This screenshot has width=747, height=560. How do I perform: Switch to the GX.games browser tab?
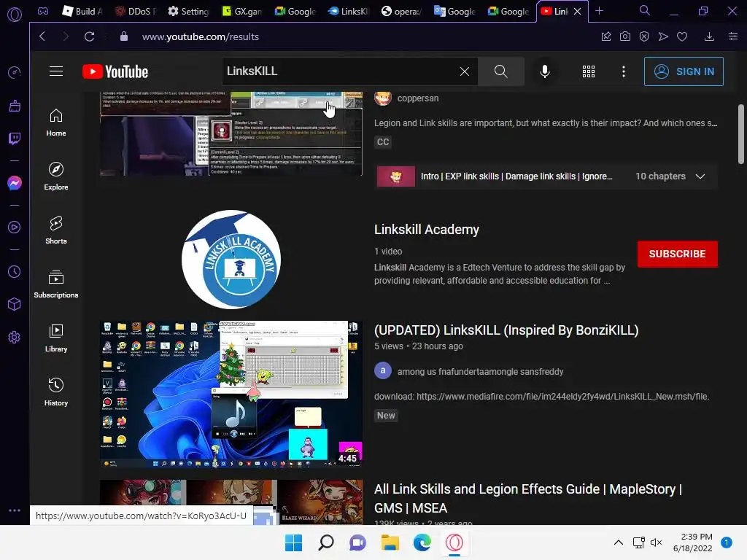click(x=242, y=11)
